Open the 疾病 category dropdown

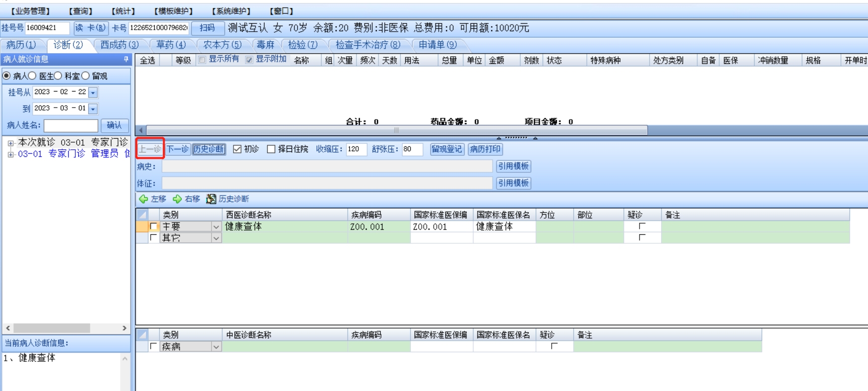pos(216,346)
